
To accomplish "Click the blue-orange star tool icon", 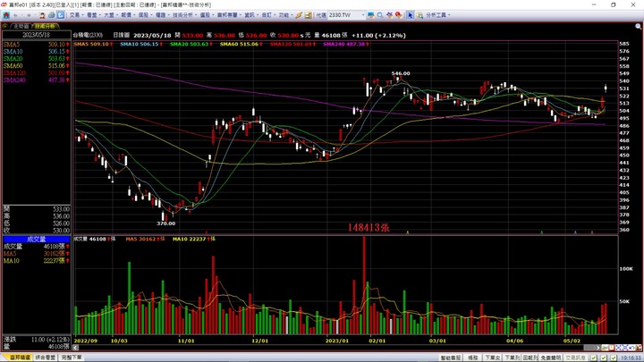I will coord(389,15).
